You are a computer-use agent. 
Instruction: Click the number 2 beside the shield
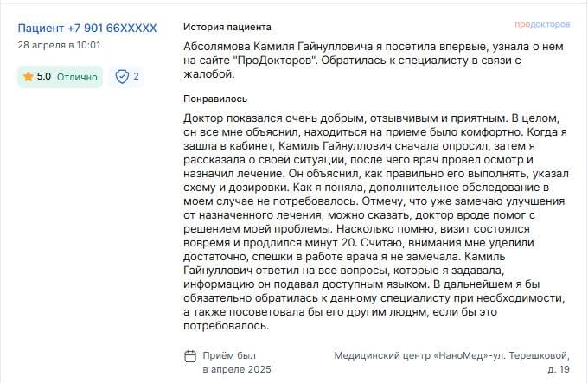click(x=136, y=76)
